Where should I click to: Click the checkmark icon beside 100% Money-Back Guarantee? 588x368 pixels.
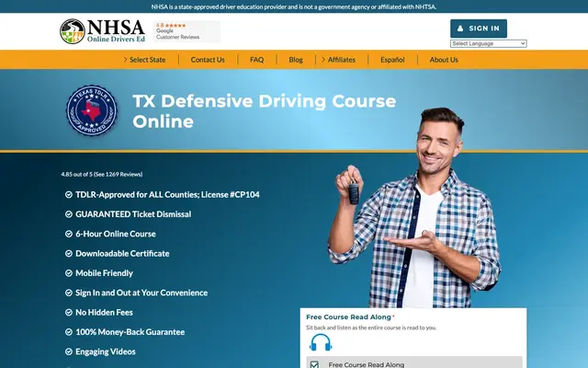[69, 332]
